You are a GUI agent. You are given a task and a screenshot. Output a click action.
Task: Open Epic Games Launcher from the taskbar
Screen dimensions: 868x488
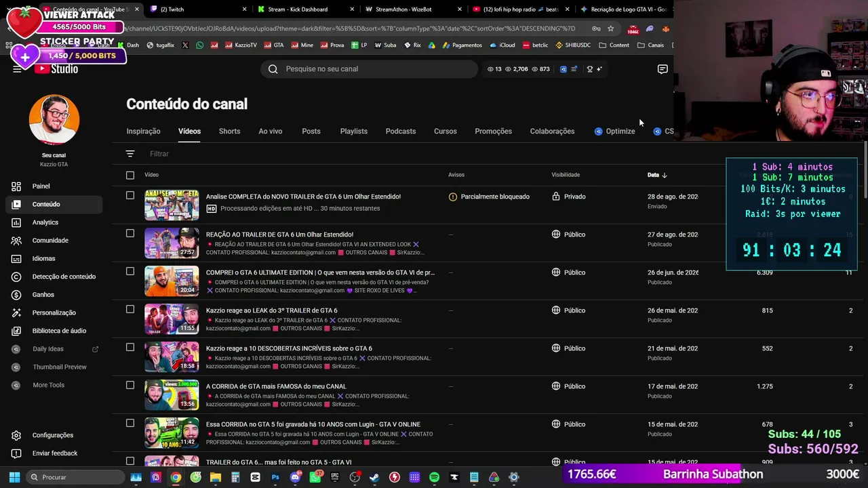[335, 477]
